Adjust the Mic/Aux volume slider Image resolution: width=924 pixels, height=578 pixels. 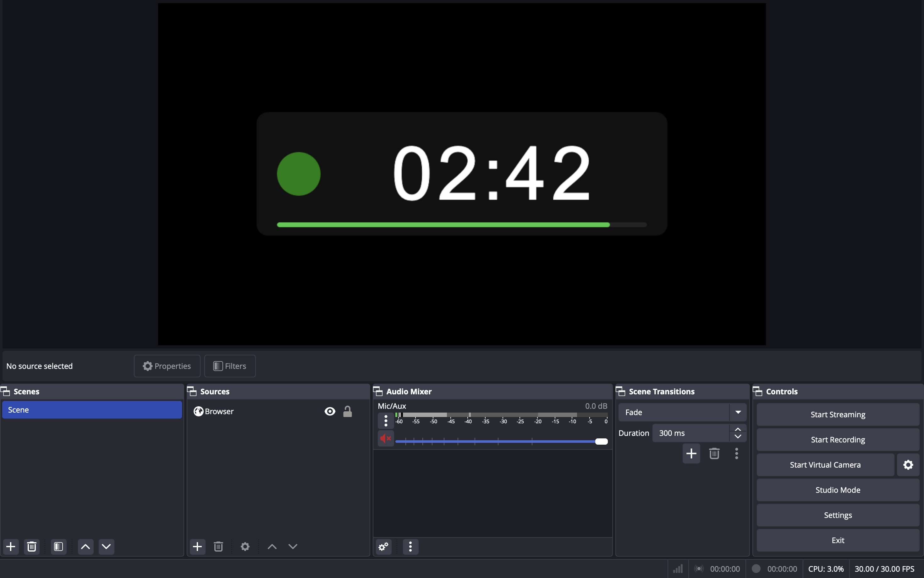pyautogui.click(x=501, y=442)
